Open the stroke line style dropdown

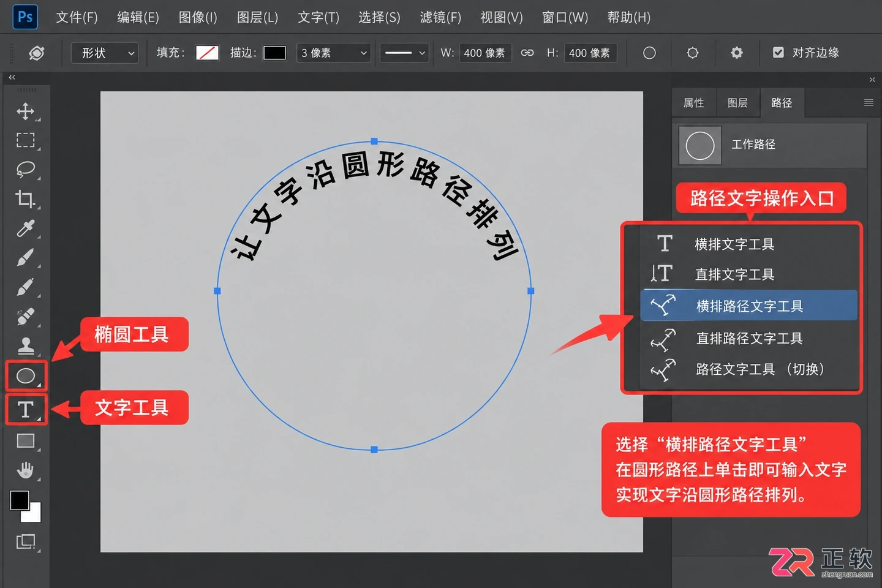(404, 53)
